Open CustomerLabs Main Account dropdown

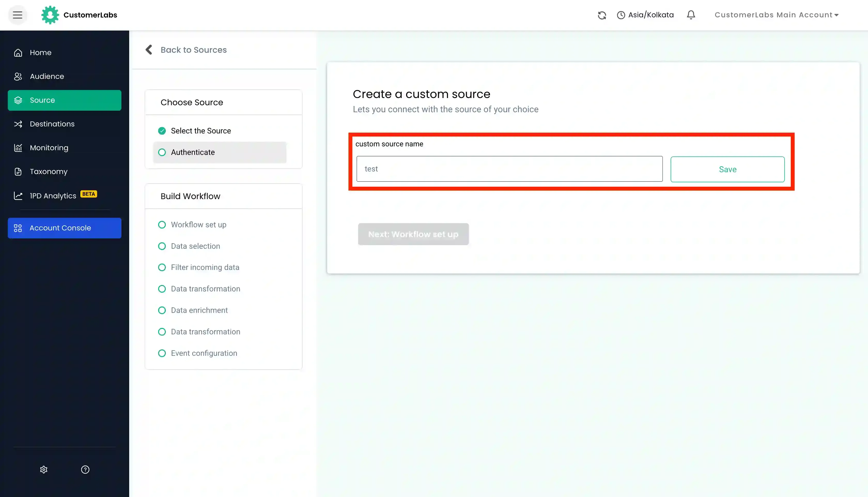pos(777,15)
